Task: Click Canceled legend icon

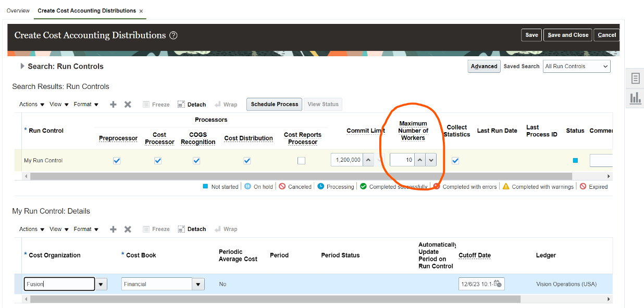Action: point(282,187)
